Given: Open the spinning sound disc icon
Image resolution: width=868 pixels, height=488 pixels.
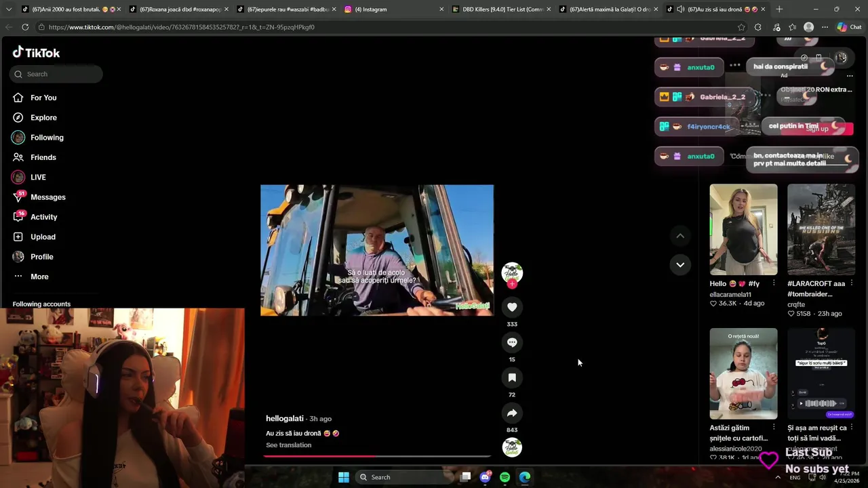Looking at the screenshot, I should [x=512, y=447].
